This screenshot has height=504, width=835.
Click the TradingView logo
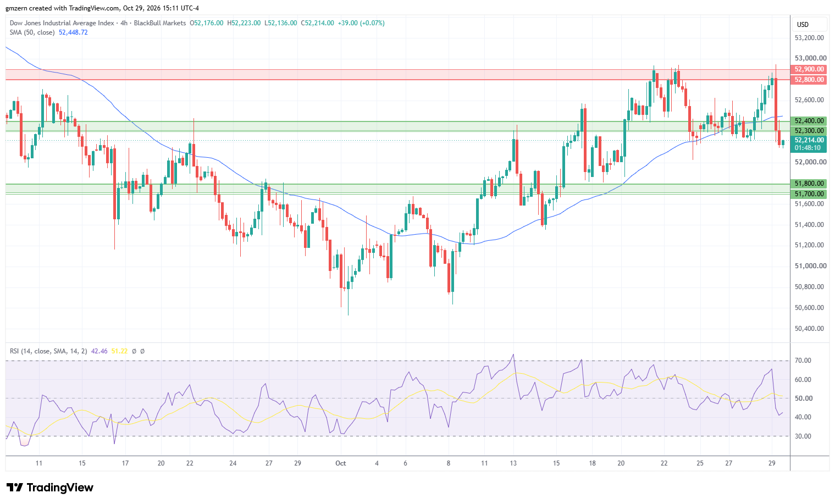[x=50, y=488]
